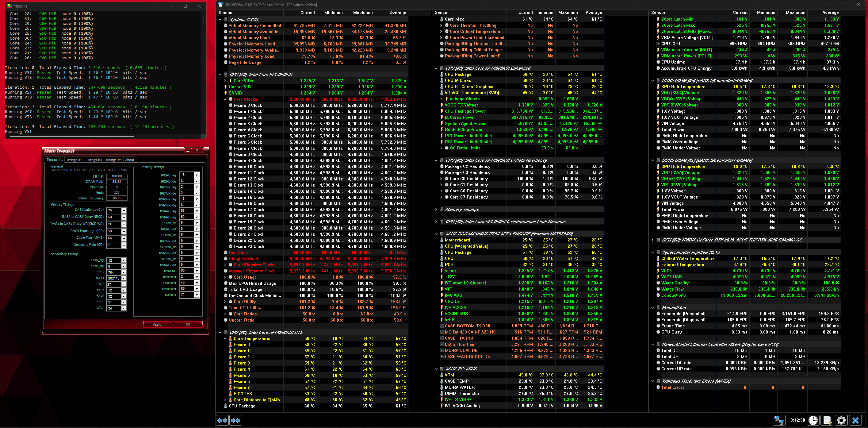
Task: Click the expand columns arrows icon in HWiNFO
Action: (222, 420)
